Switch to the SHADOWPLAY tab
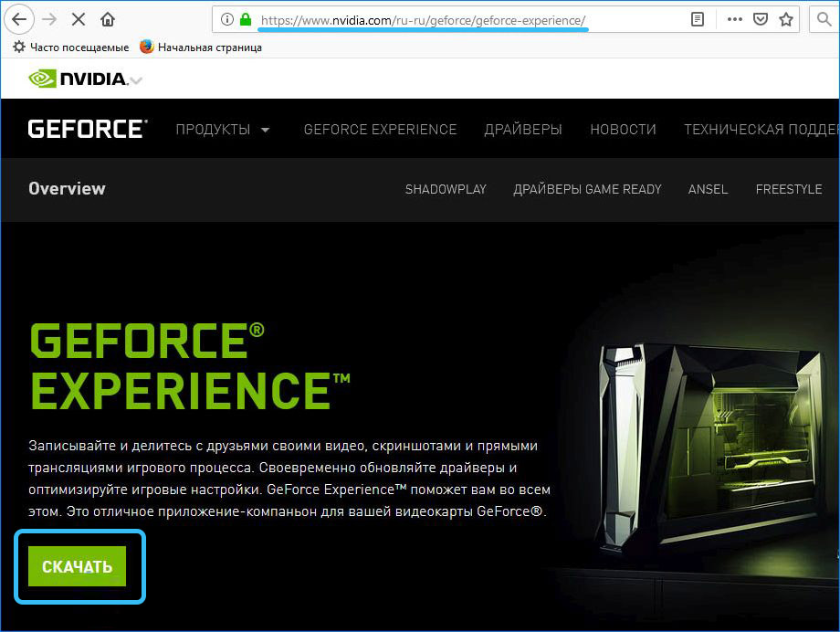This screenshot has height=632, width=840. 446,189
